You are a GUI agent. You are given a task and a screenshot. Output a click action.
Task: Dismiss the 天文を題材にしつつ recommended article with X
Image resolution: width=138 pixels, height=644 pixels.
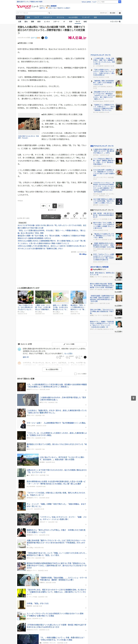click(86, 390)
